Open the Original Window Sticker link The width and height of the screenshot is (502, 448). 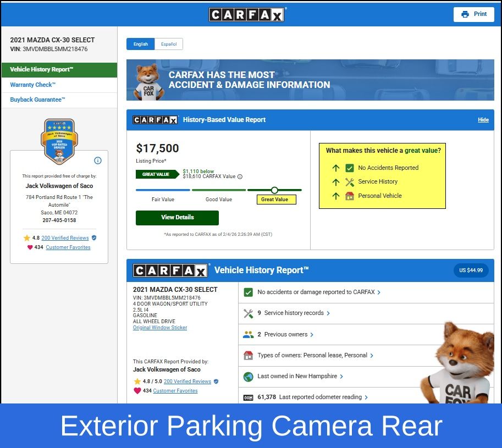click(160, 328)
